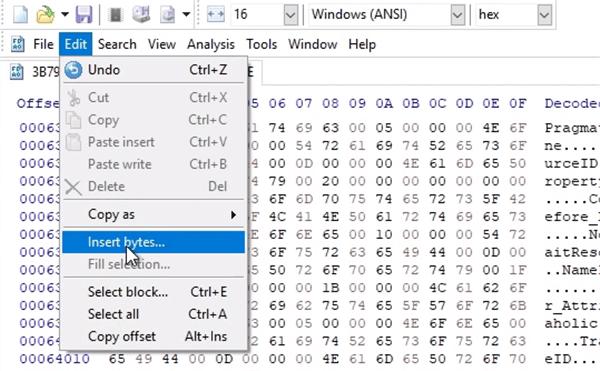Click decoded text 'eID...' in last row
The image size is (600, 371).
pyautogui.click(x=572, y=359)
